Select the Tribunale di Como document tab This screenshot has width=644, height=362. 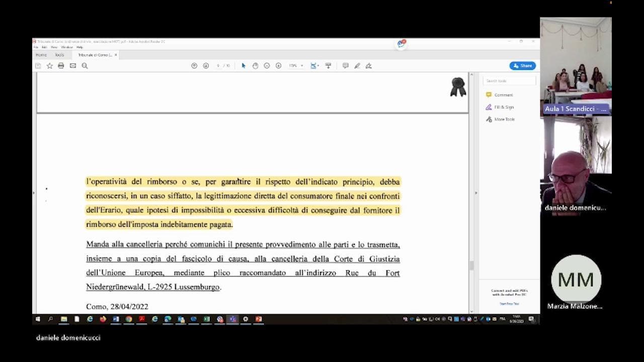click(95, 55)
